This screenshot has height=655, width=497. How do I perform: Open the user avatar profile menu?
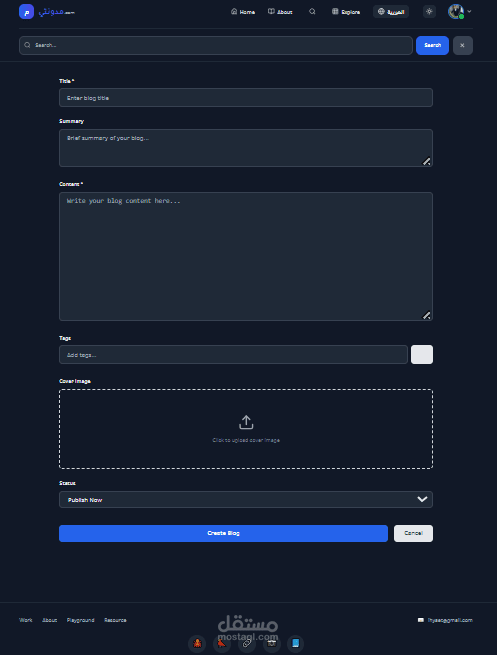(456, 12)
